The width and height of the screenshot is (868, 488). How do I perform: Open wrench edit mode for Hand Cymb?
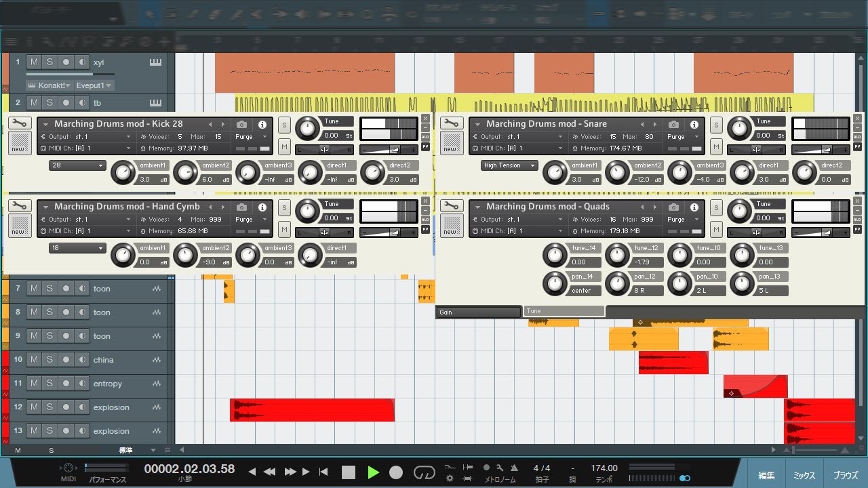click(20, 206)
